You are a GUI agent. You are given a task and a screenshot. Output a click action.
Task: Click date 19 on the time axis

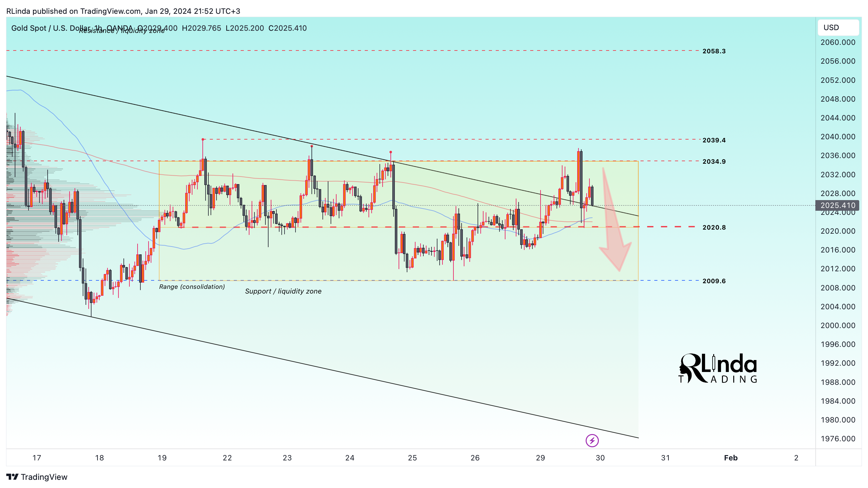coord(162,458)
